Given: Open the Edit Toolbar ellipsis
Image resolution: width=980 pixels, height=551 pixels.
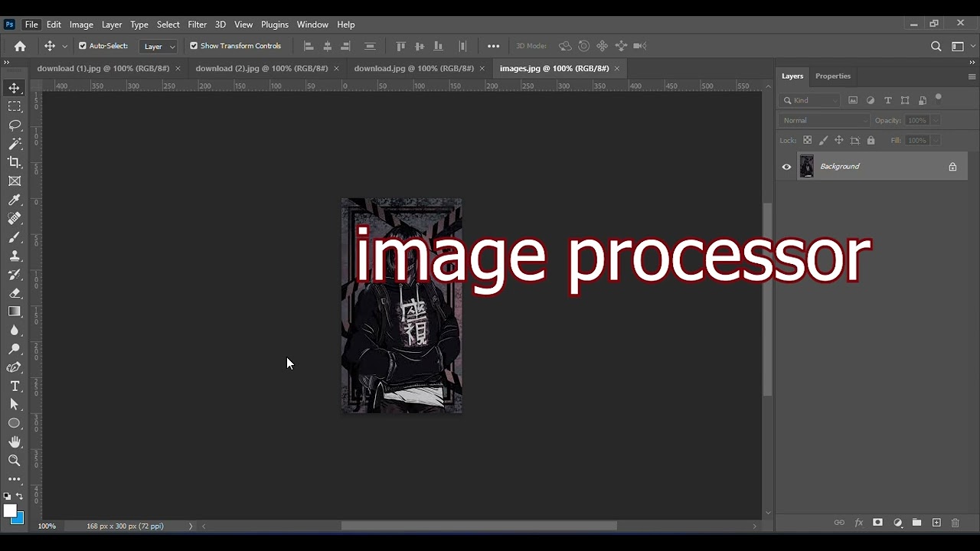Looking at the screenshot, I should click(x=15, y=479).
